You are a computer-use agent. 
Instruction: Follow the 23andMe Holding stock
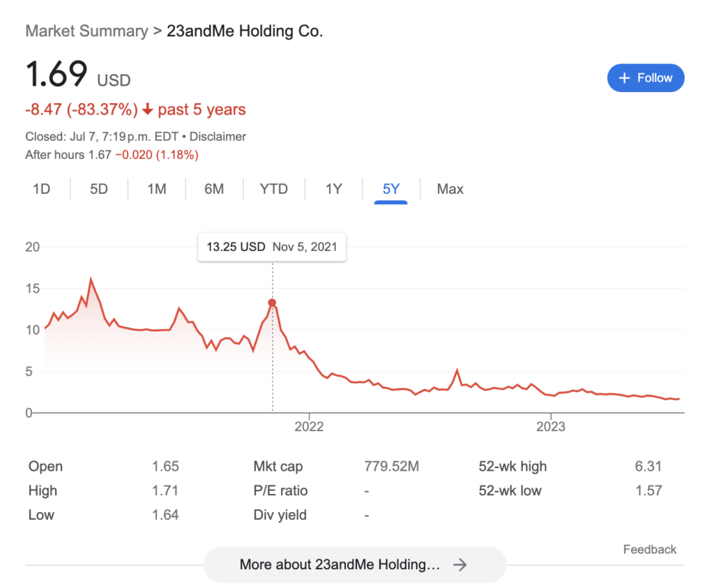tap(646, 78)
